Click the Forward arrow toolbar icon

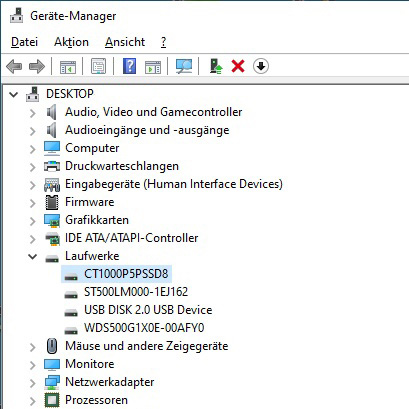[37, 66]
